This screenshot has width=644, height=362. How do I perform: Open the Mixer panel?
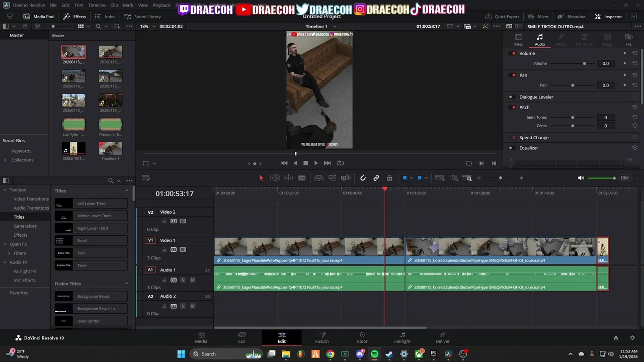[538, 17]
